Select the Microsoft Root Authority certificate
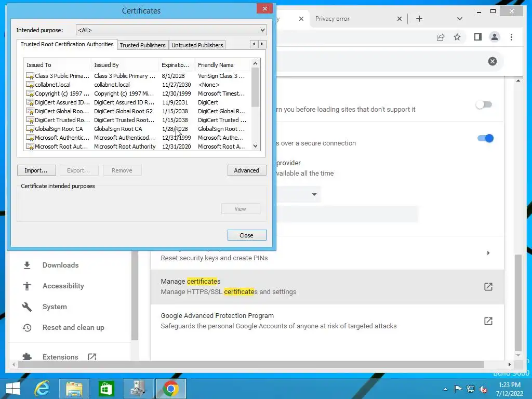 click(x=137, y=147)
